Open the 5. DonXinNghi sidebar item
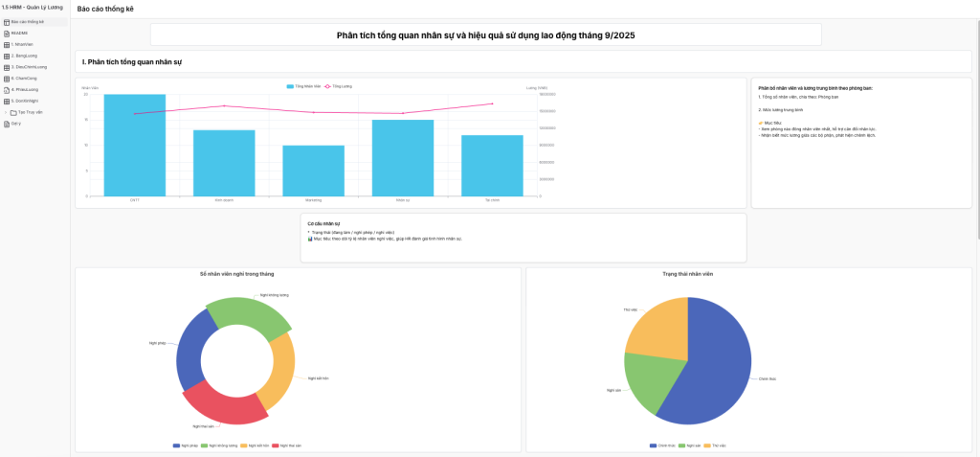Image resolution: width=980 pixels, height=457 pixels. [24, 101]
